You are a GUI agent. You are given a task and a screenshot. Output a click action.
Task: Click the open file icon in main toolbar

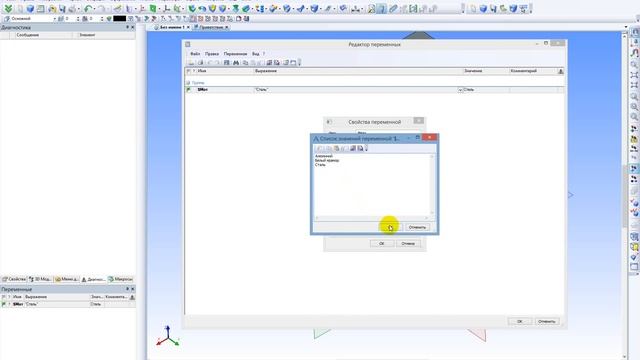(52, 8)
